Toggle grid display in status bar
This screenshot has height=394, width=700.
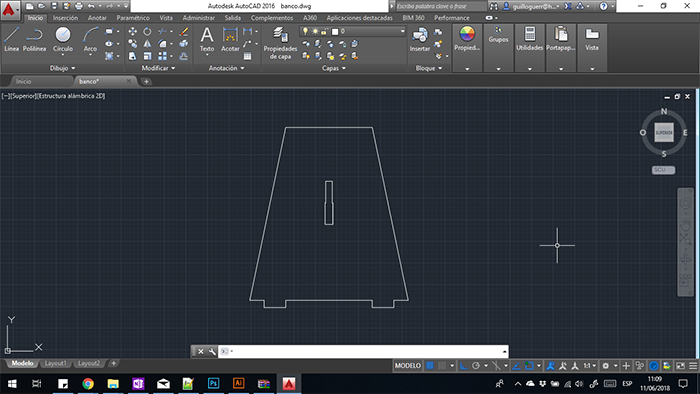[x=430, y=366]
